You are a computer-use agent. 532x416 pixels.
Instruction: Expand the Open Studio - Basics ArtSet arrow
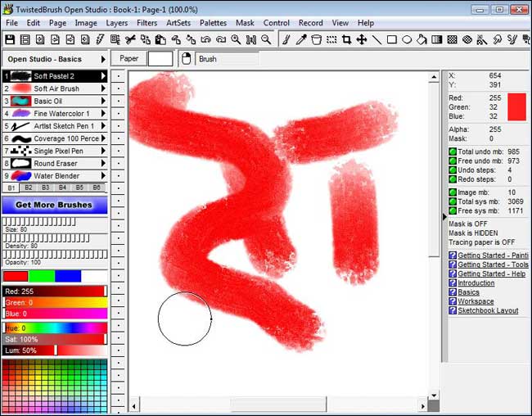tap(103, 59)
